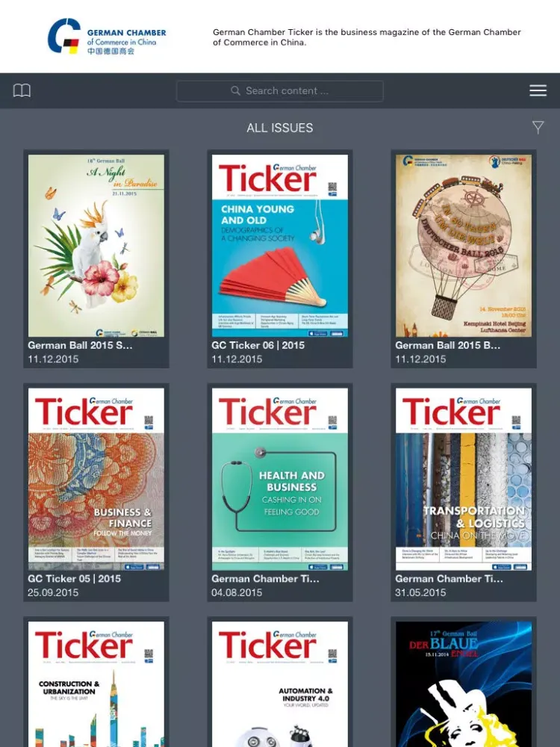Click the ALL ISSUES heading
The width and height of the screenshot is (560, 747).
click(x=279, y=128)
